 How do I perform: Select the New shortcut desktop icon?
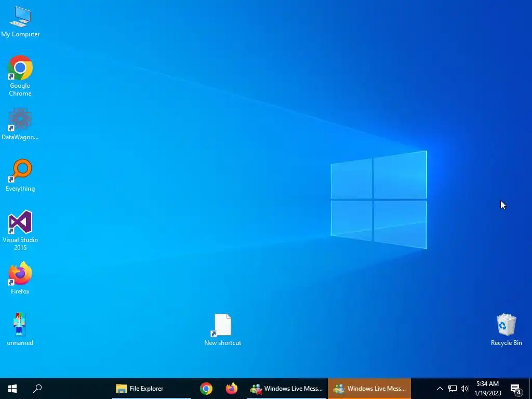point(222,329)
